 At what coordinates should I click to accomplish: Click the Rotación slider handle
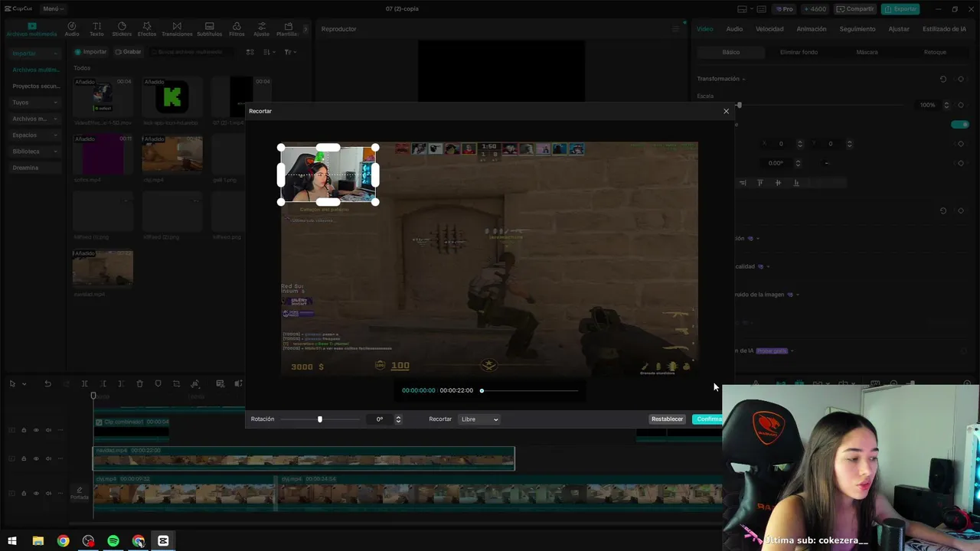click(320, 419)
